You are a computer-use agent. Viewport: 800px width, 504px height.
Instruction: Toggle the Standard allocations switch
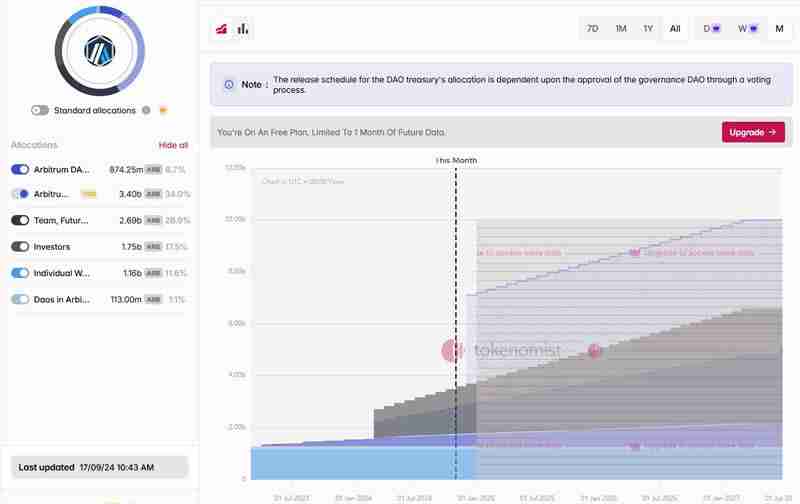click(40, 110)
